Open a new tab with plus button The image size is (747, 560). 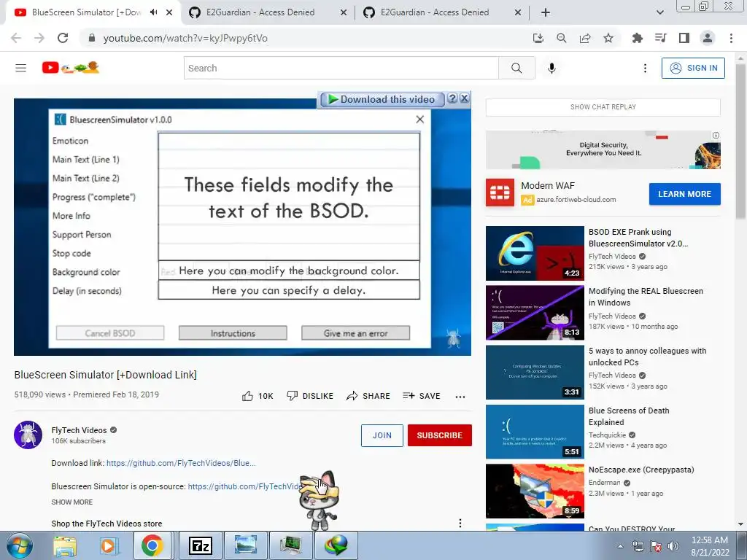tap(546, 12)
